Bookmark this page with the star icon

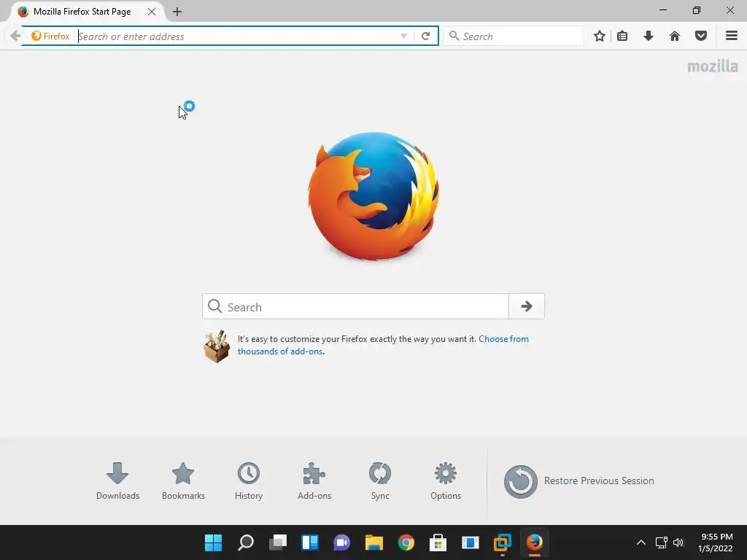pos(600,36)
